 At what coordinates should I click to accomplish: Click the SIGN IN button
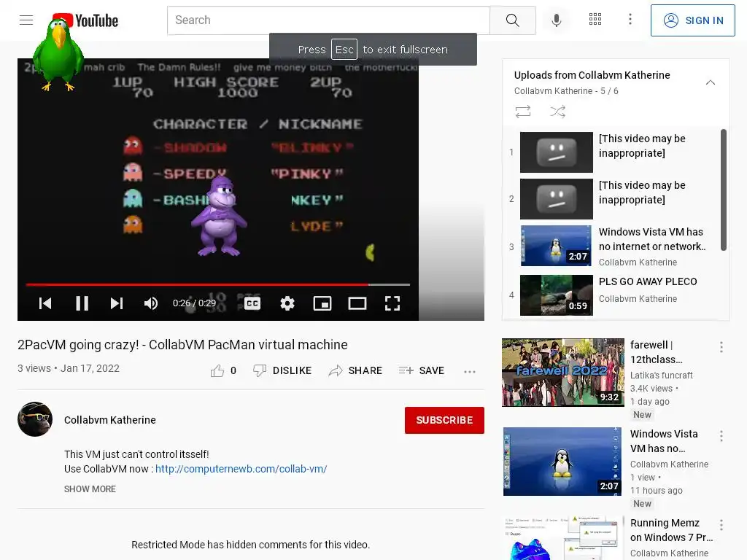pyautogui.click(x=693, y=20)
